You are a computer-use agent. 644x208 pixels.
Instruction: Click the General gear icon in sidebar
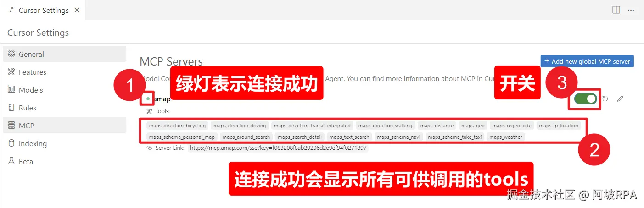pos(11,54)
